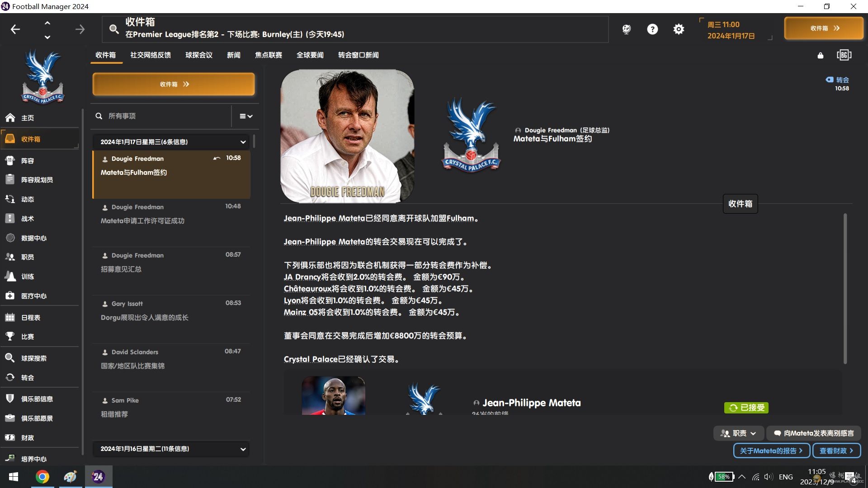This screenshot has height=488, width=868.
Task: Open 战术 tactics from sidebar
Action: tap(27, 219)
